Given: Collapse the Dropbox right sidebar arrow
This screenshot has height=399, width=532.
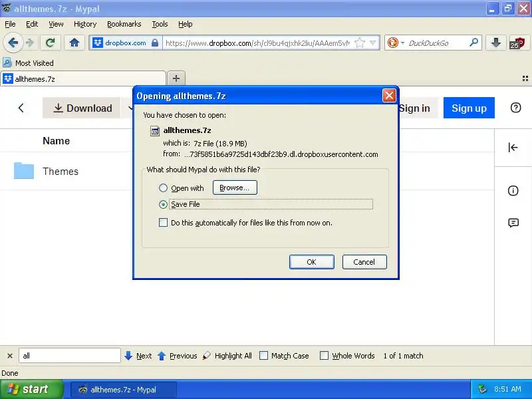Looking at the screenshot, I should [513, 147].
